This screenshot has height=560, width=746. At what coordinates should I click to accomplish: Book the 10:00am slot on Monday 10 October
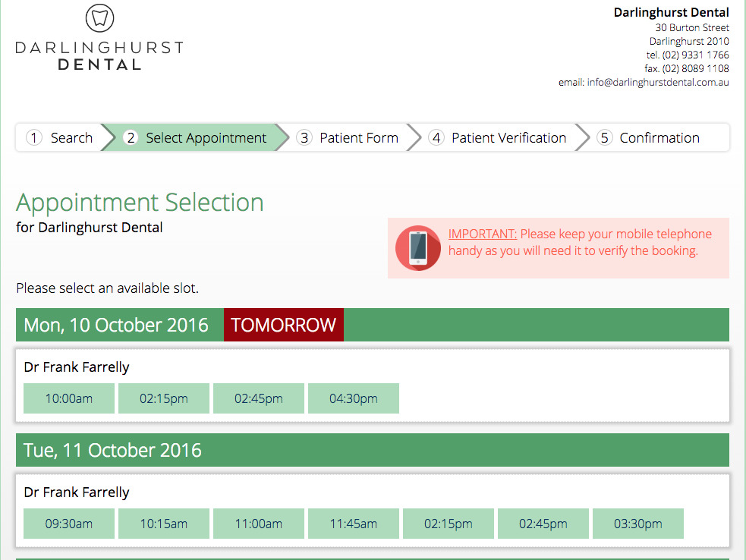[69, 398]
